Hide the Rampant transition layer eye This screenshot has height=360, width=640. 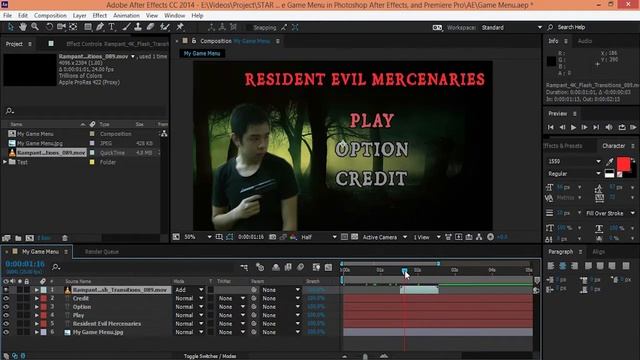click(x=6, y=290)
